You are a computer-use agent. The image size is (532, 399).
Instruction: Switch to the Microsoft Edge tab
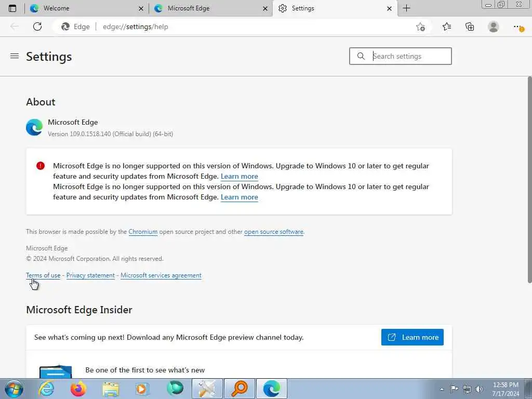pos(210,8)
